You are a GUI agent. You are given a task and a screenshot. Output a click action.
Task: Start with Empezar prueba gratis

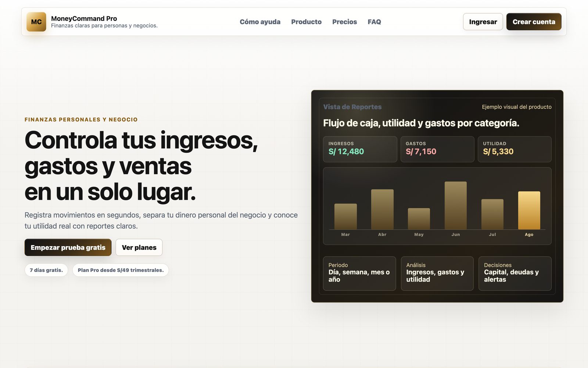68,247
